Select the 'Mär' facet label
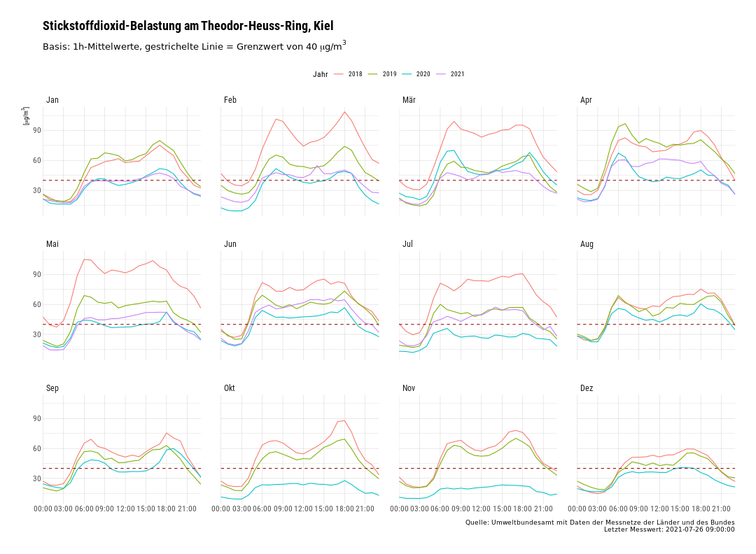The height and width of the screenshot is (554, 756). [x=409, y=101]
